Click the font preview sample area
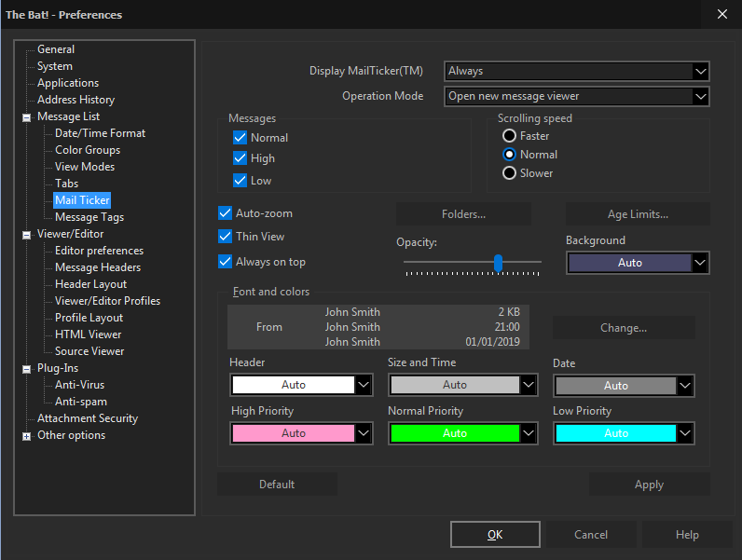 click(378, 327)
